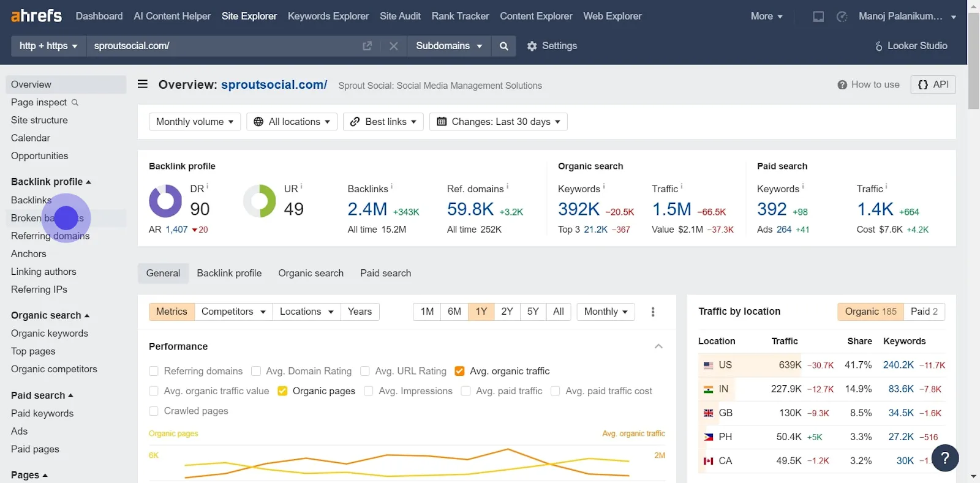The width and height of the screenshot is (980, 483).
Task: Open the http + https protocol dropdown
Action: (x=48, y=46)
